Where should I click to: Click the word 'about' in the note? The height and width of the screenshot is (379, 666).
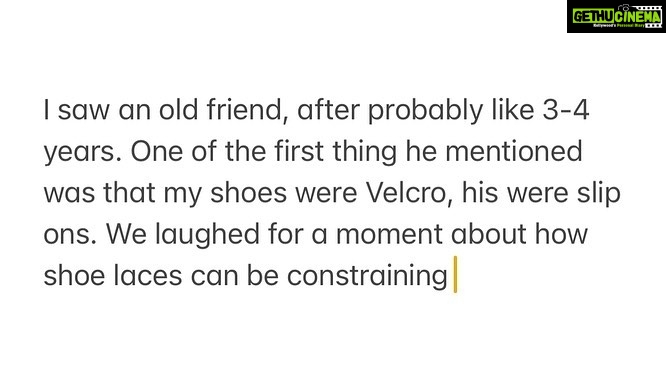pos(488,234)
